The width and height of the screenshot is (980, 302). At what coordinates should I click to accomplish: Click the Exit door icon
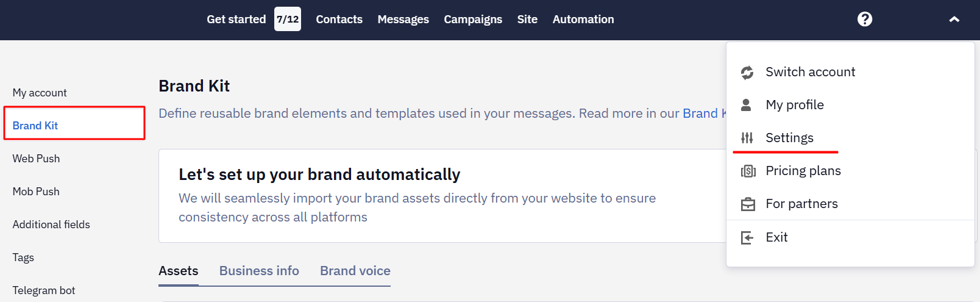(x=747, y=237)
